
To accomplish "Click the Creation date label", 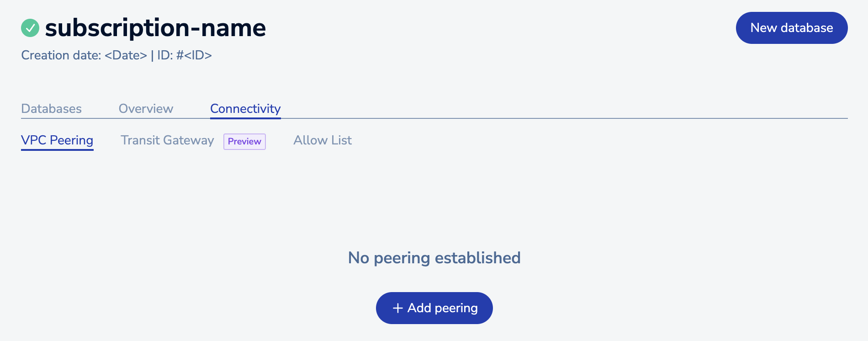I will click(x=61, y=55).
